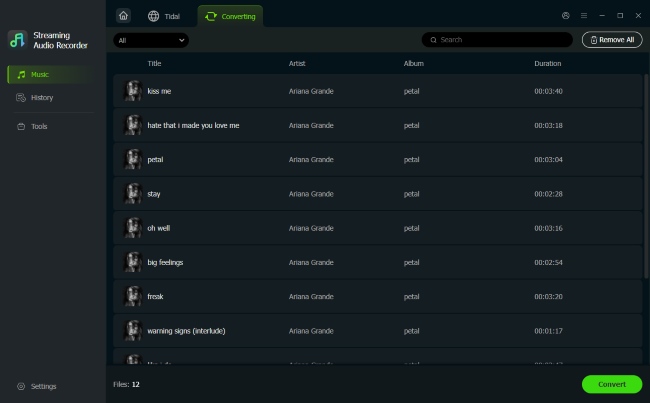Select the track title kiss me
Image resolution: width=650 pixels, height=403 pixels.
pos(159,91)
